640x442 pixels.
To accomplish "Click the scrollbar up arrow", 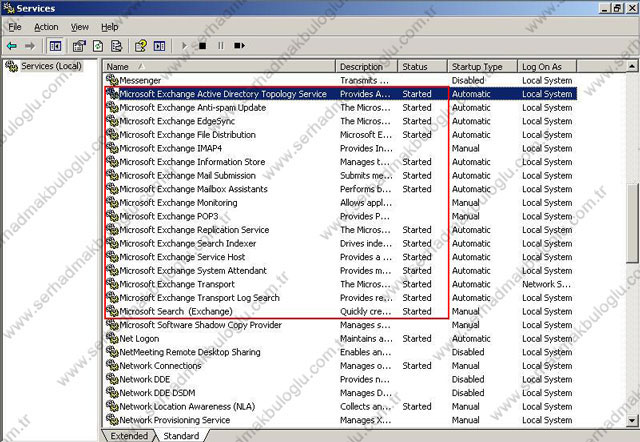I will pyautogui.click(x=632, y=66).
